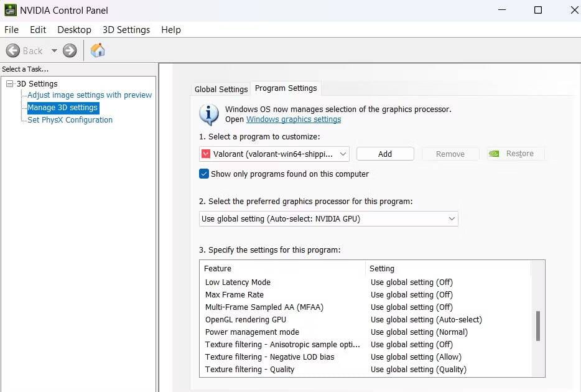
Task: Open the Back button history arrow
Action: coord(53,50)
